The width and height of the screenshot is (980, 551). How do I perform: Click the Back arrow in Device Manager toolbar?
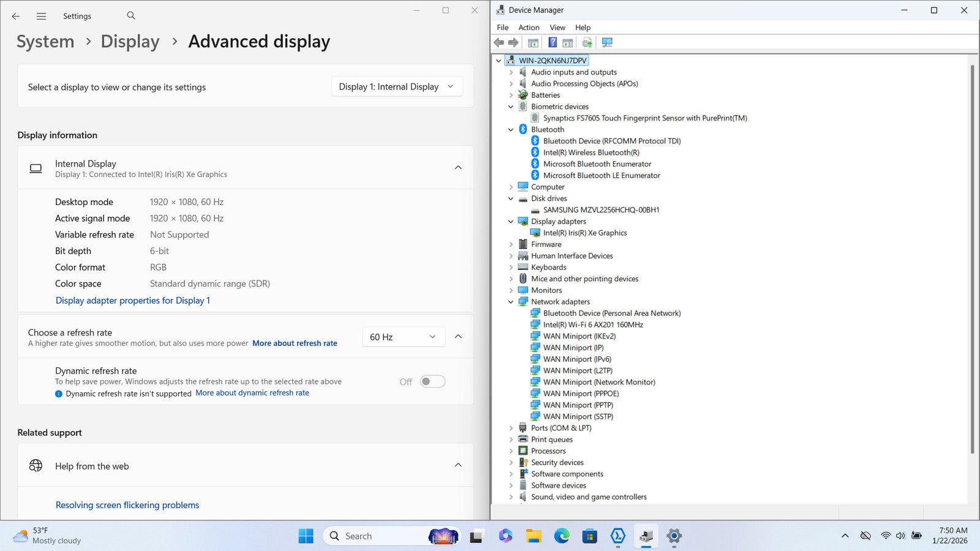point(499,42)
